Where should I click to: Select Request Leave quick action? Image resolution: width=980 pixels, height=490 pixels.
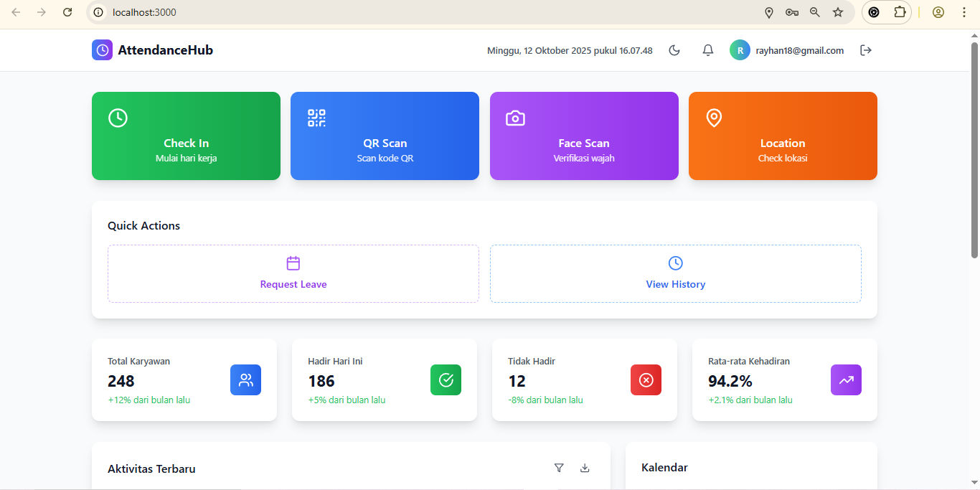(x=293, y=273)
